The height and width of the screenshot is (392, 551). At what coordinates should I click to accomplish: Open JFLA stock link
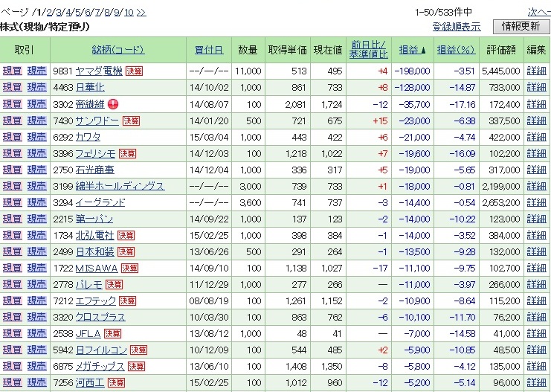tap(88, 333)
